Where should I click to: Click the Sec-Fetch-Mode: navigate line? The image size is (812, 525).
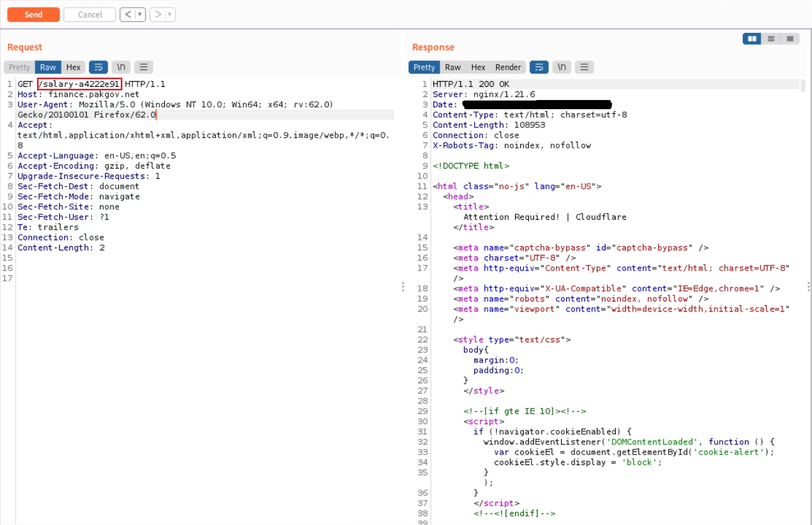(79, 196)
